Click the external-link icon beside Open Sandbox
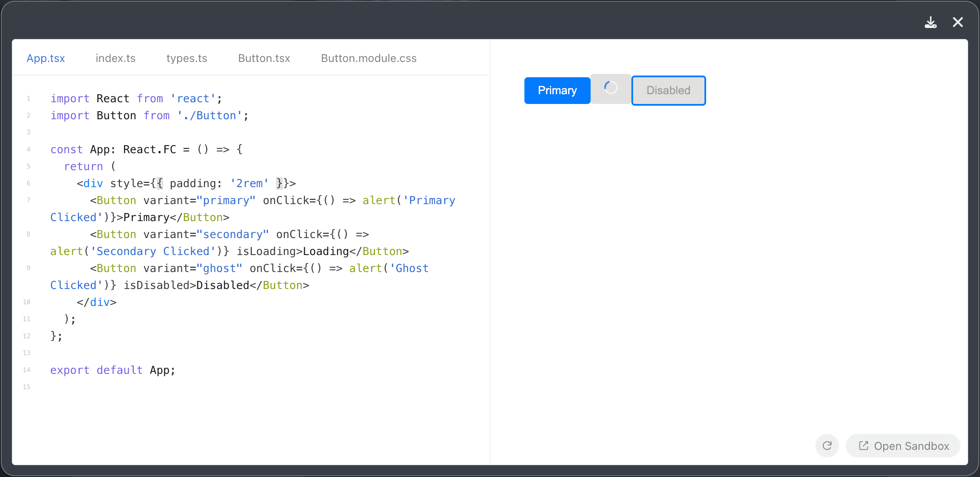The width and height of the screenshot is (980, 477). (x=863, y=446)
